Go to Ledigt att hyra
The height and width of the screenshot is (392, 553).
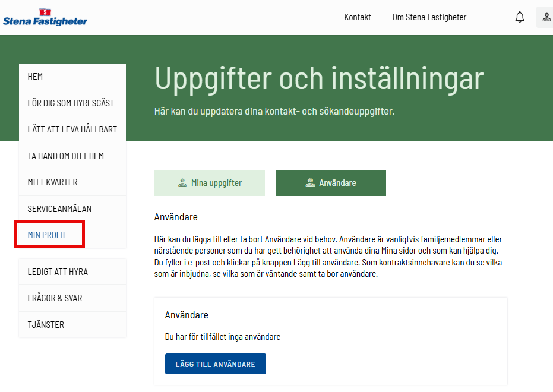click(x=58, y=272)
